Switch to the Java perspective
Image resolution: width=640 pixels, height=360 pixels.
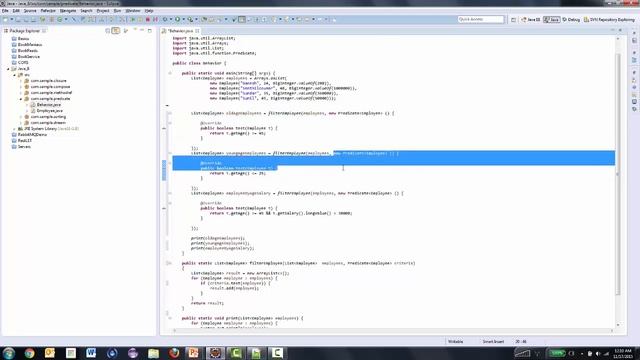click(x=551, y=19)
